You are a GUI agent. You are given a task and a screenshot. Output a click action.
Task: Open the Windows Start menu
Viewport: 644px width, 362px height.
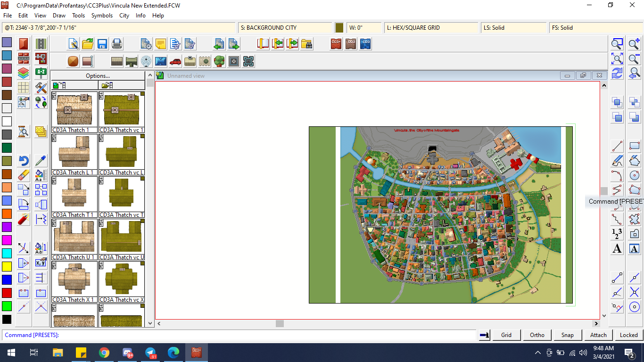click(11, 353)
